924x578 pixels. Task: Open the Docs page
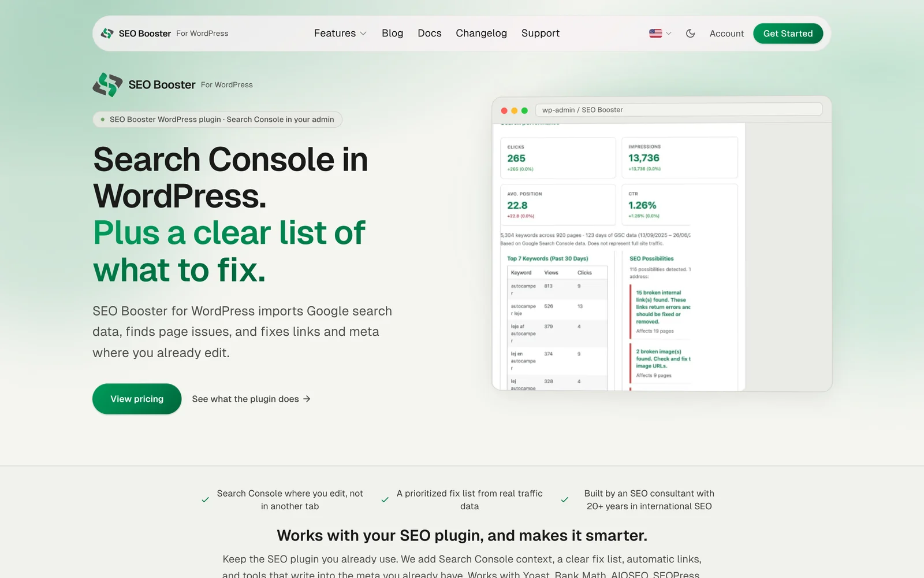pos(430,33)
